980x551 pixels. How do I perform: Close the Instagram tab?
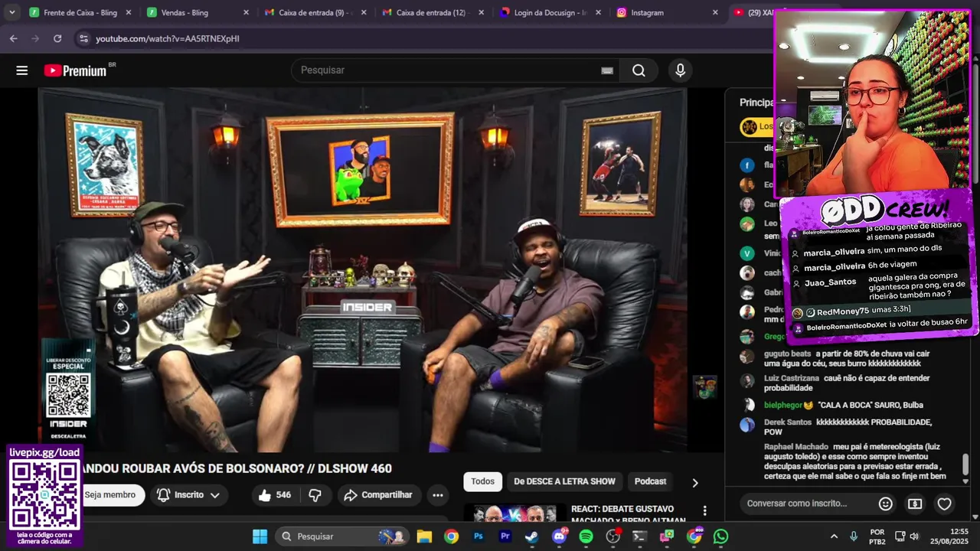point(715,13)
